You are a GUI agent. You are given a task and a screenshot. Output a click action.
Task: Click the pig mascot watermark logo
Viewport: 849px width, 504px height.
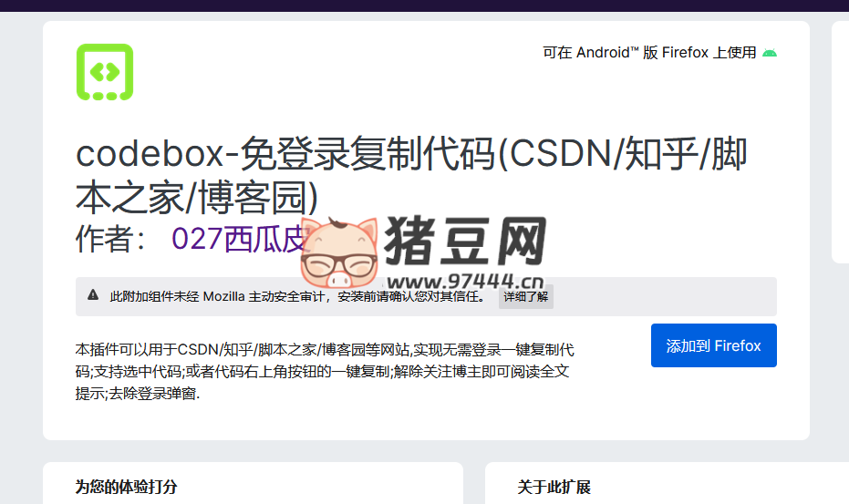339,252
